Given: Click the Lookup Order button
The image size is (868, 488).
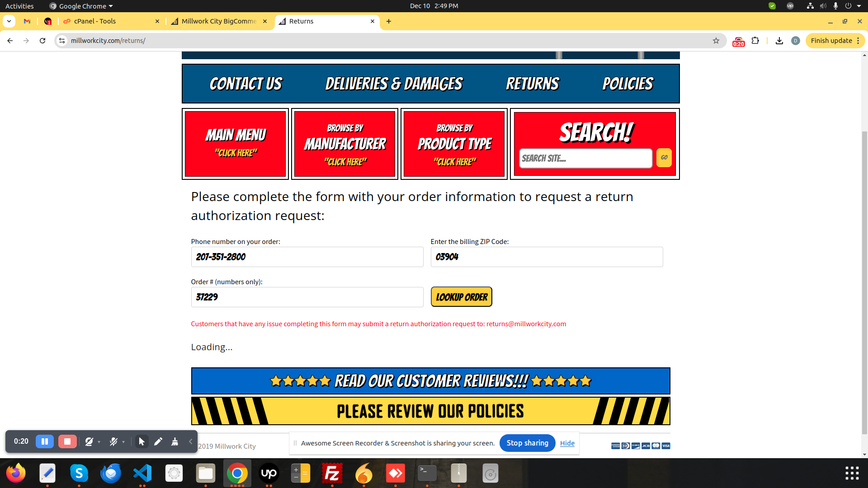Looking at the screenshot, I should [461, 297].
